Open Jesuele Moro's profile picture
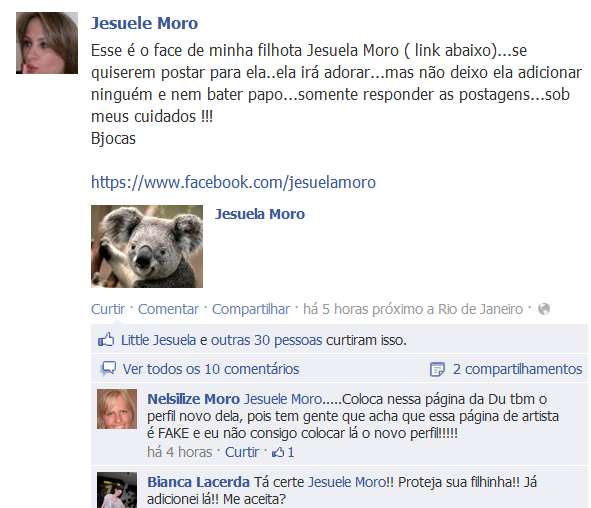591x508 pixels. [x=47, y=43]
